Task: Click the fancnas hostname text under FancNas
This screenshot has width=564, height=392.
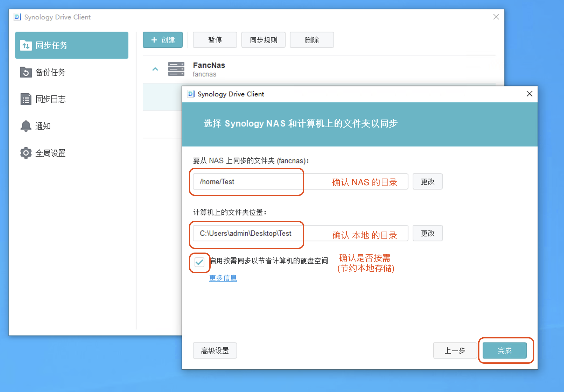Action: tap(204, 74)
